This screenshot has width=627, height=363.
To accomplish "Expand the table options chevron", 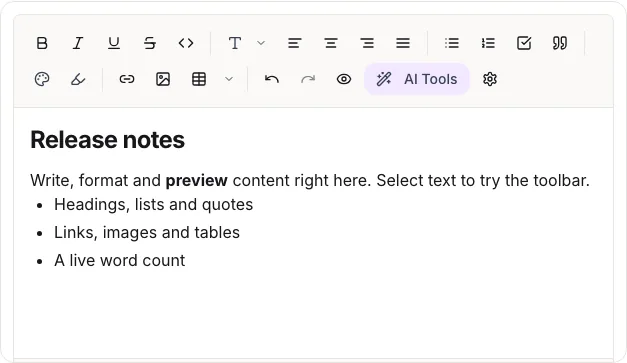I will pos(229,79).
